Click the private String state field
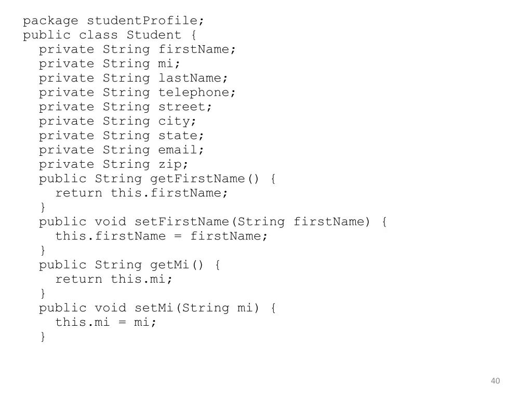The image size is (532, 399). click(121, 136)
